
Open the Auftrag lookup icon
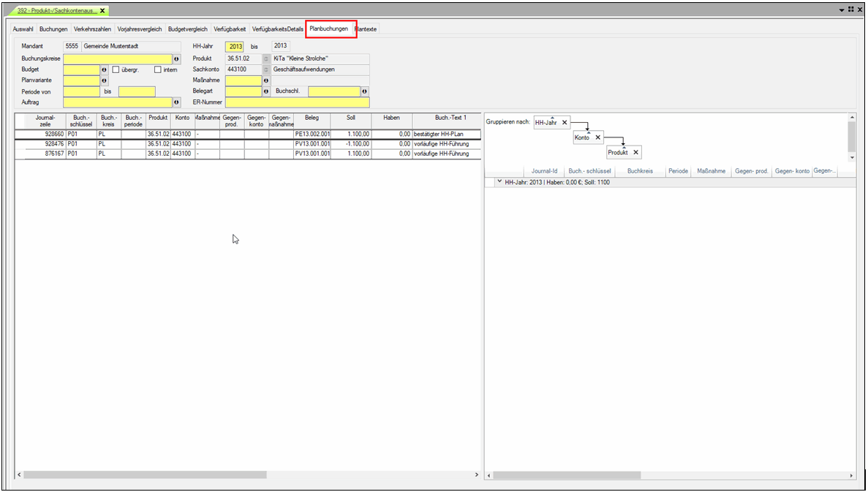[x=176, y=102]
